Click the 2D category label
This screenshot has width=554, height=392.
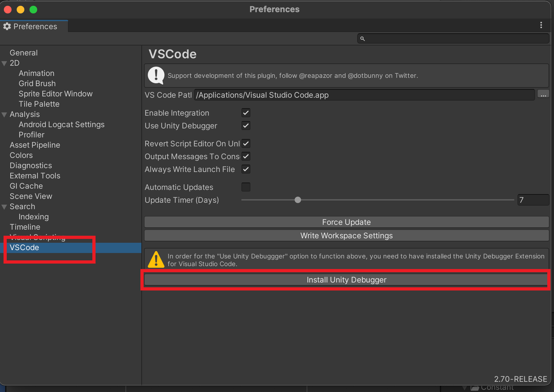pyautogui.click(x=14, y=63)
